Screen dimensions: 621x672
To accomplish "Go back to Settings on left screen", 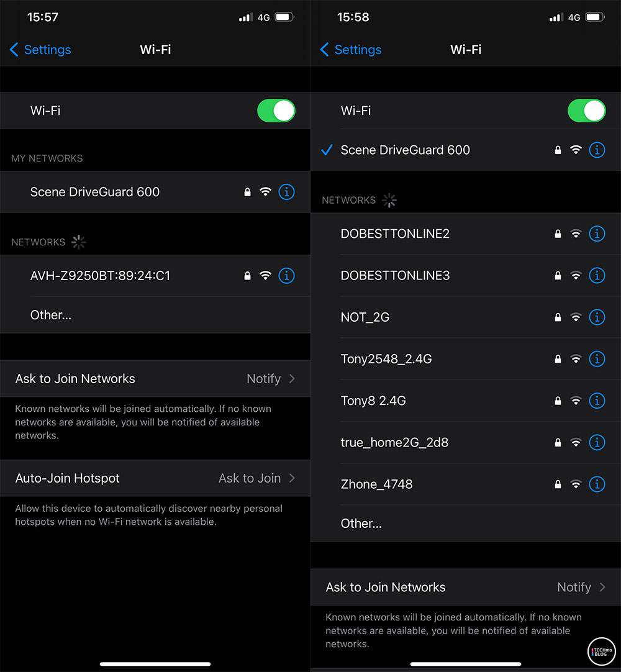I will coord(40,50).
